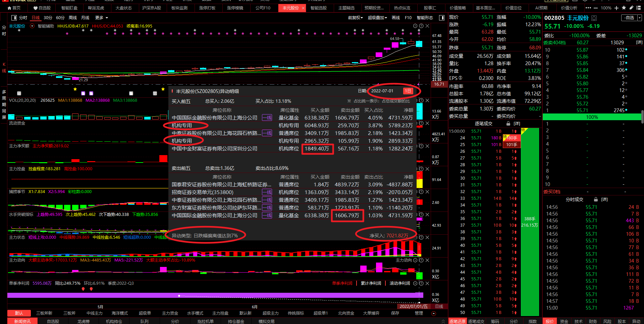The image size is (644, 324).
Task: Open 委卖404档 detail [详] link
Action: [639, 43]
